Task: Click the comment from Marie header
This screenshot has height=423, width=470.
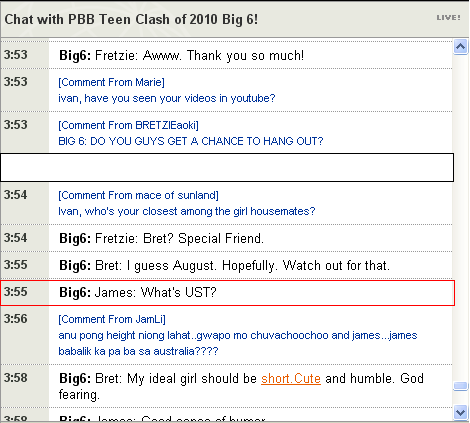Action: pyautogui.click(x=111, y=82)
